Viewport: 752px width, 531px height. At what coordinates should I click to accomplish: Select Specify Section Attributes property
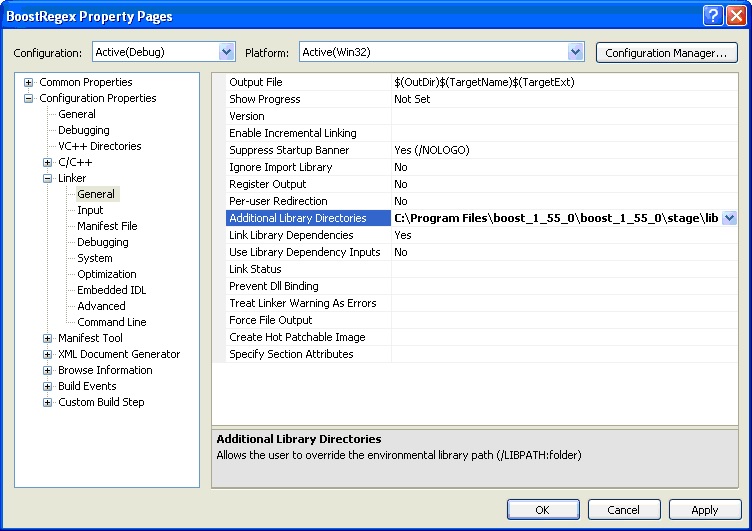tap(308, 354)
